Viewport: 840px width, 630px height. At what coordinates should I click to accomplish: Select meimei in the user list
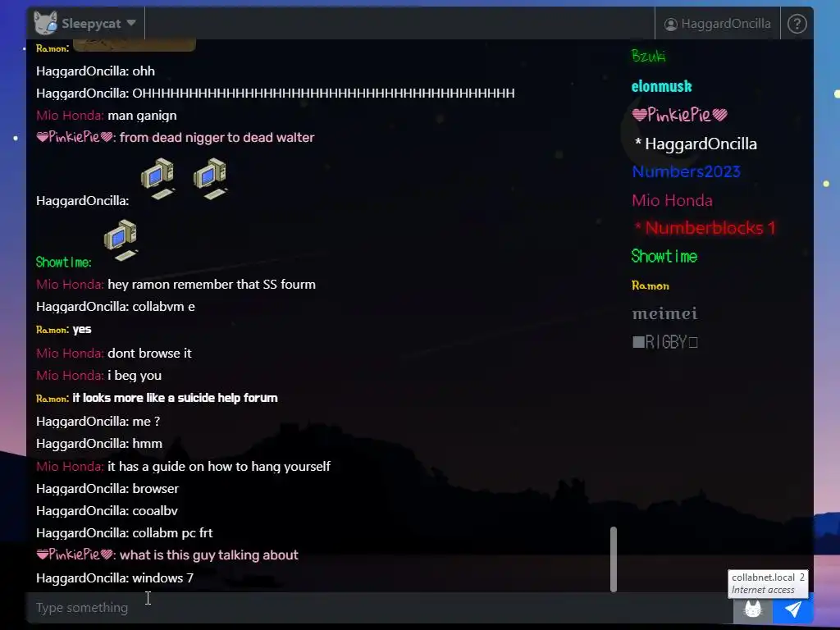(664, 313)
